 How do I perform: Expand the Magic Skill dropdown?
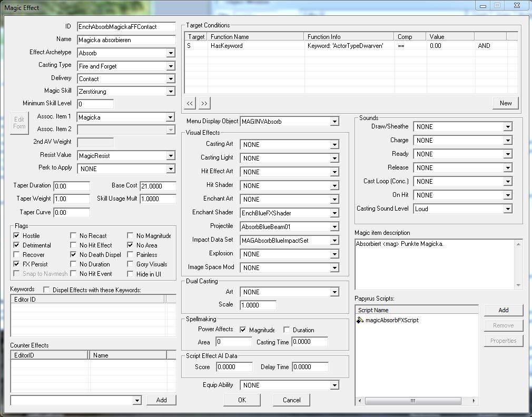(x=170, y=92)
